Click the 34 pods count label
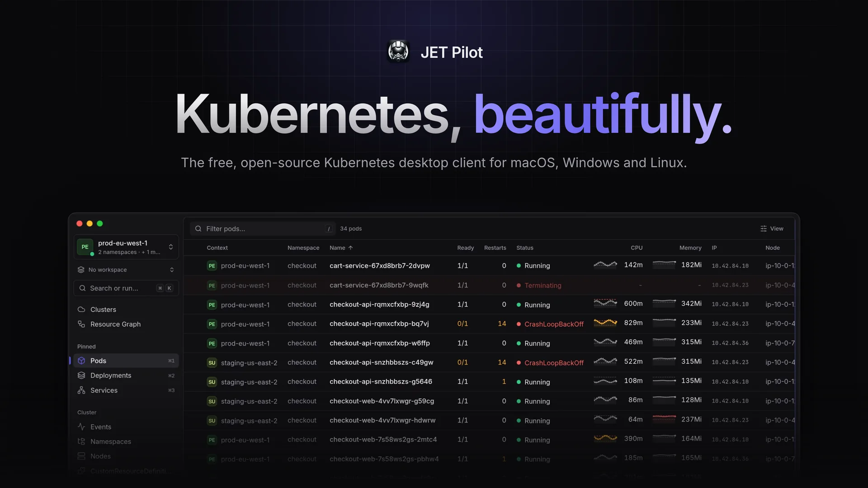The width and height of the screenshot is (868, 488). tap(351, 229)
